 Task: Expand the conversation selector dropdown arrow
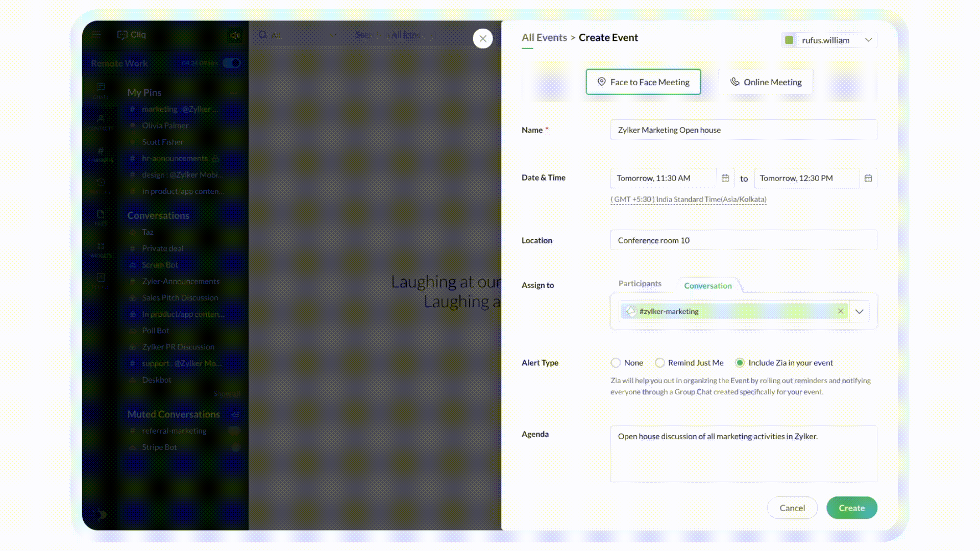(860, 312)
